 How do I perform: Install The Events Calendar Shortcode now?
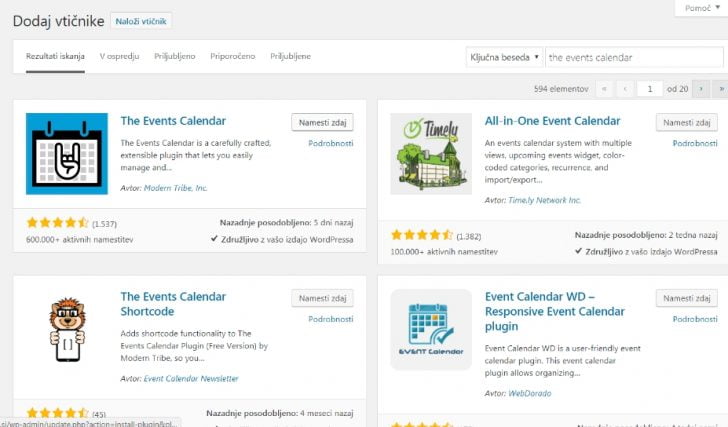pos(322,298)
